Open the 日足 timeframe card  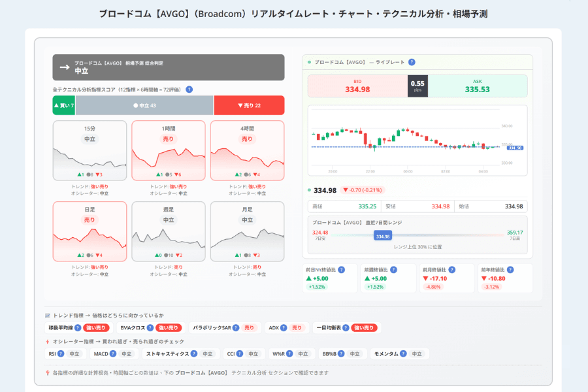(90, 231)
